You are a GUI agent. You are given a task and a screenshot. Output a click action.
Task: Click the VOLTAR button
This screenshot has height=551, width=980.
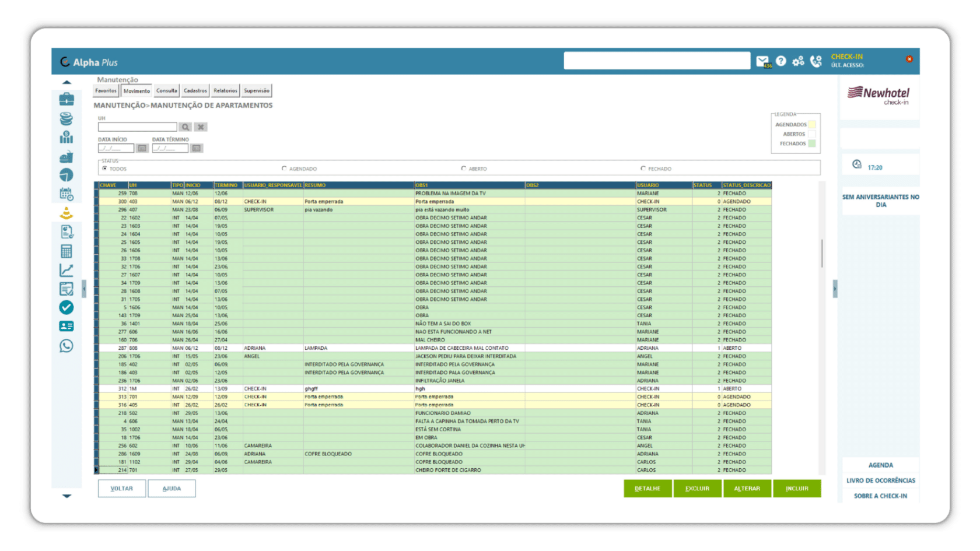pyautogui.click(x=122, y=489)
